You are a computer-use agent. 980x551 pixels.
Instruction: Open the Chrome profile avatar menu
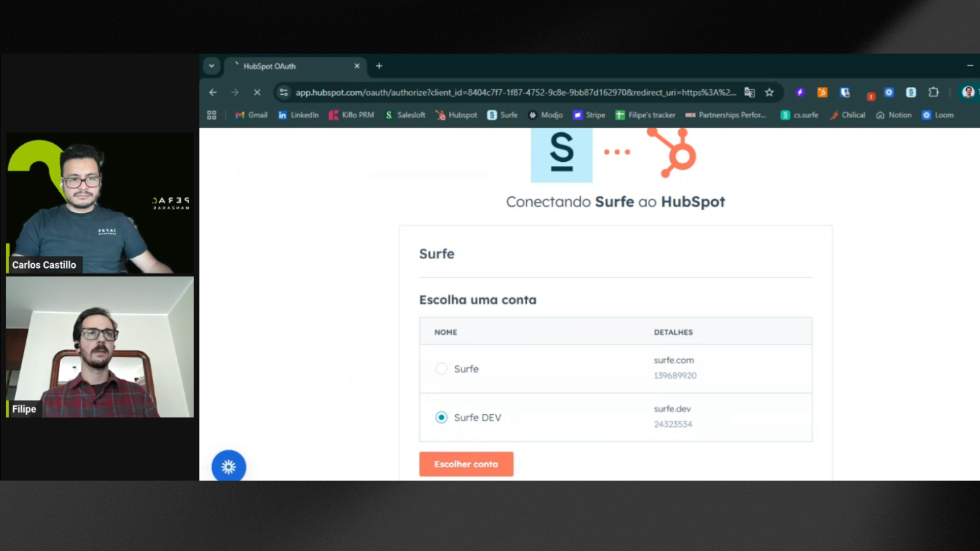[x=968, y=92]
